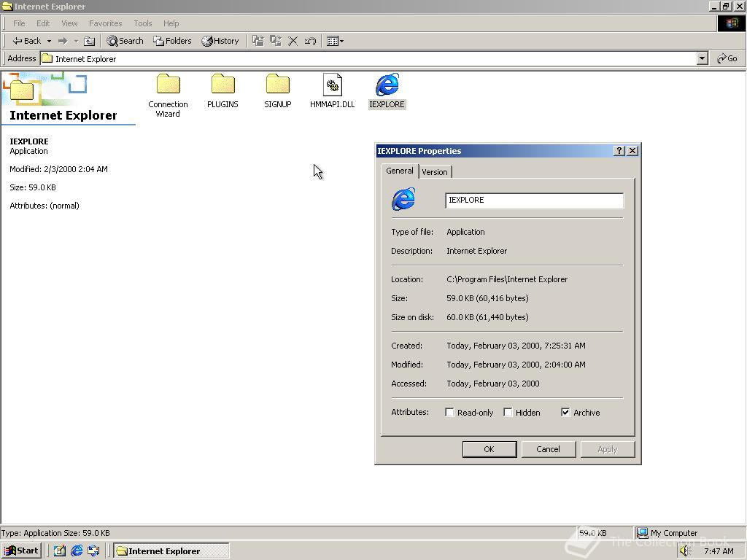Toggle the Hidden attribute checkbox

pos(508,413)
